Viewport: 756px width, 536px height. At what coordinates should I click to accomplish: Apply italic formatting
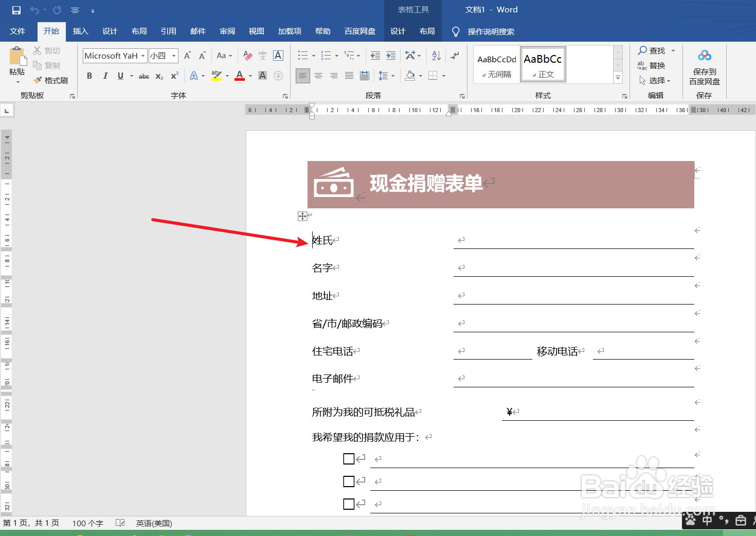105,76
